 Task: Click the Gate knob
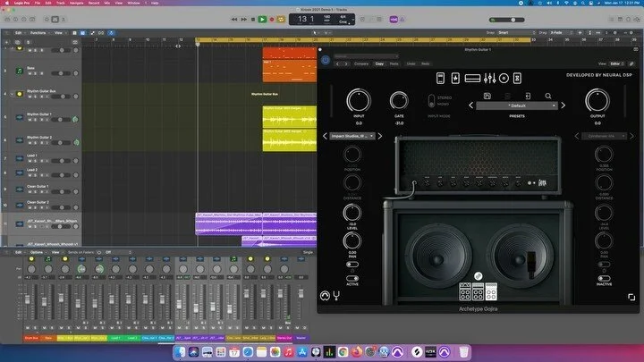click(x=399, y=100)
